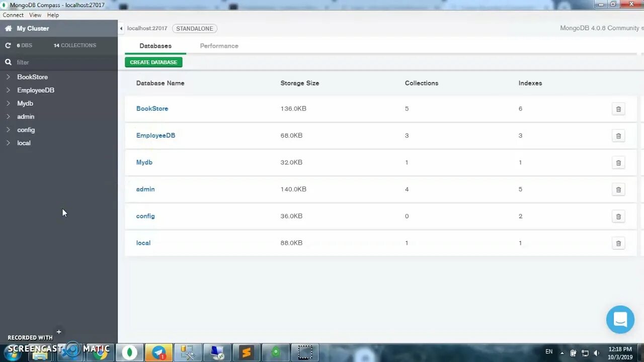
Task: Open the EmployeeDB database link
Action: [x=155, y=135]
